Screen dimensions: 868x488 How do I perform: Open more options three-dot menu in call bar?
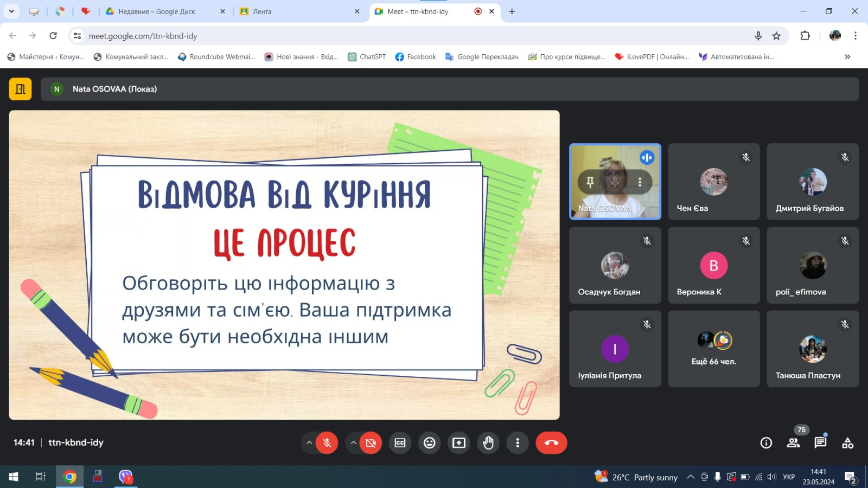(518, 443)
